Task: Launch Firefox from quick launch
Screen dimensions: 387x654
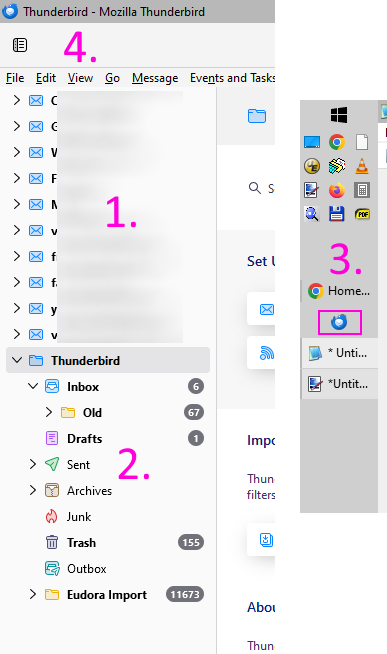Action: tap(337, 190)
